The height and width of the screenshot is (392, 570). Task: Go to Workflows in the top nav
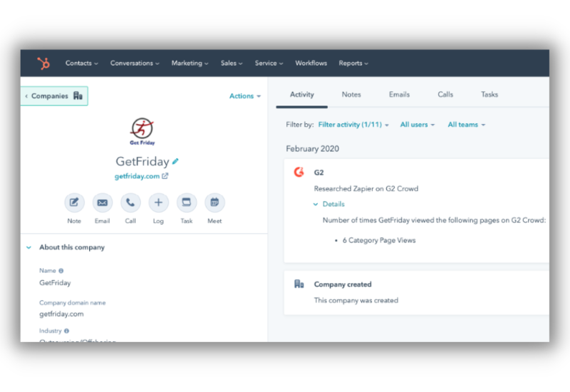click(x=311, y=63)
